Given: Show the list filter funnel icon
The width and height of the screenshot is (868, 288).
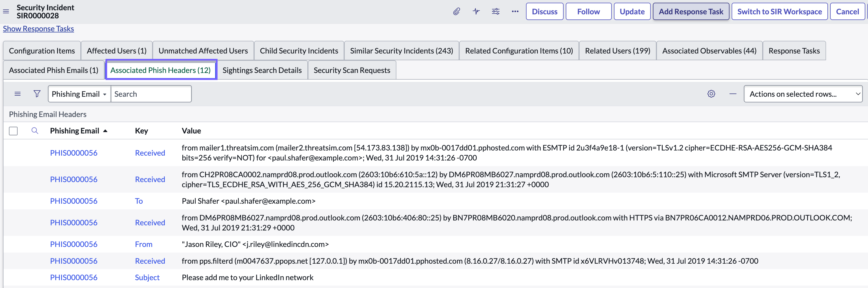Looking at the screenshot, I should (x=37, y=94).
